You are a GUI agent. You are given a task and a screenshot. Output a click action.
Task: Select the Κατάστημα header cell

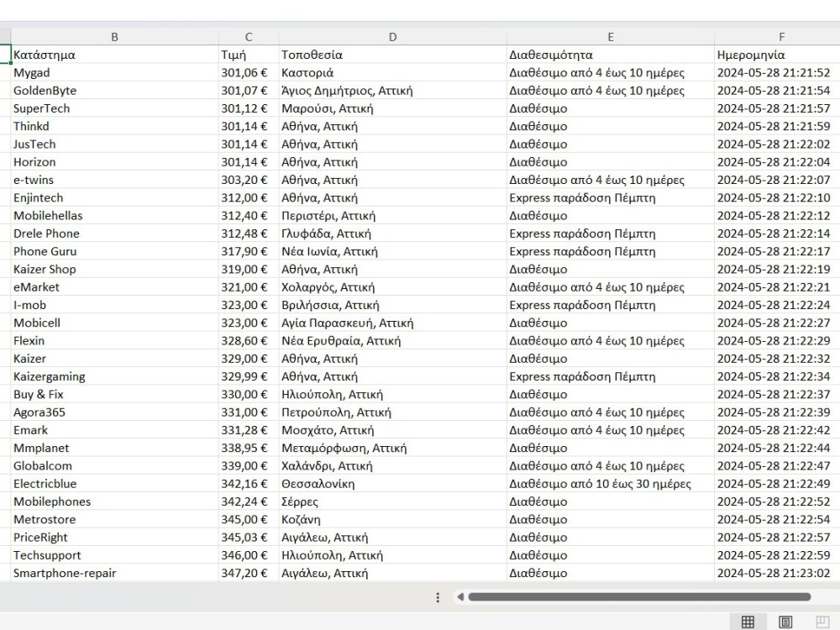114,55
